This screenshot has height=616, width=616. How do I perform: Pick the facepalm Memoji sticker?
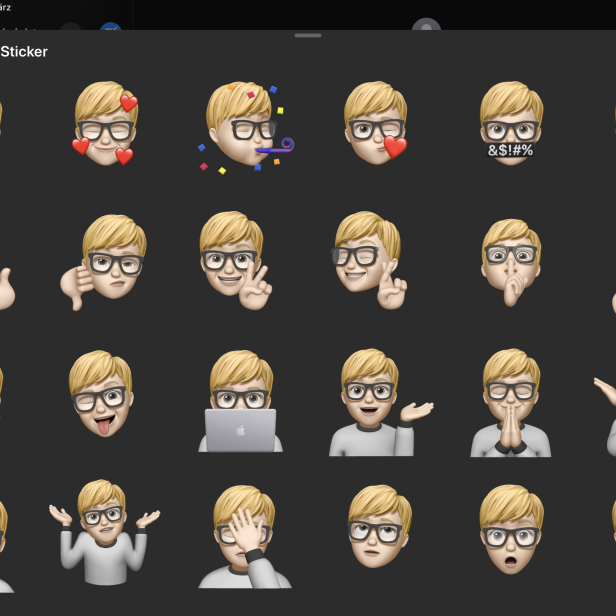pyautogui.click(x=244, y=536)
